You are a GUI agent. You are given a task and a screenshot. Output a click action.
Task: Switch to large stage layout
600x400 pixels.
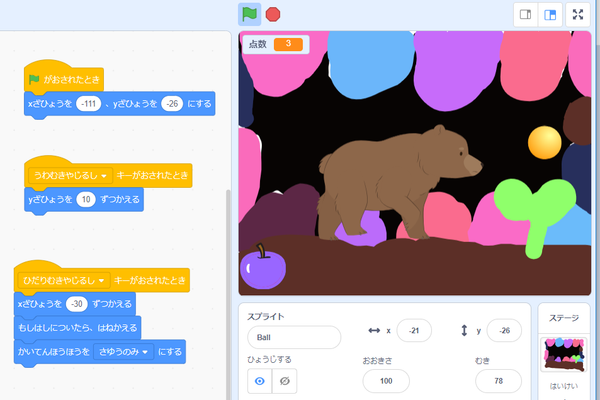point(550,15)
